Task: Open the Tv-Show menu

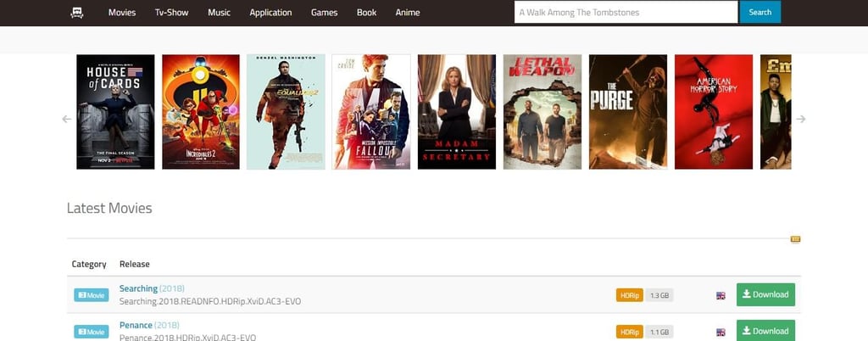Action: (171, 12)
